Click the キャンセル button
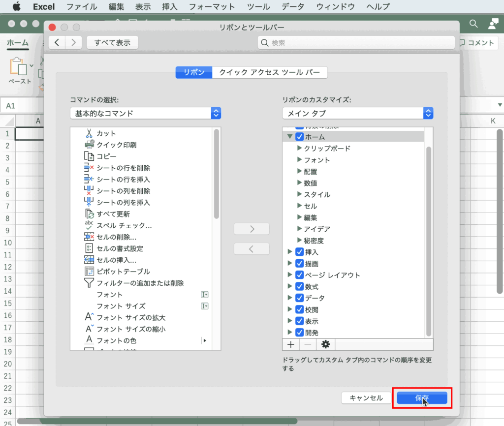Viewport: 504px width, 426px height. click(x=366, y=398)
